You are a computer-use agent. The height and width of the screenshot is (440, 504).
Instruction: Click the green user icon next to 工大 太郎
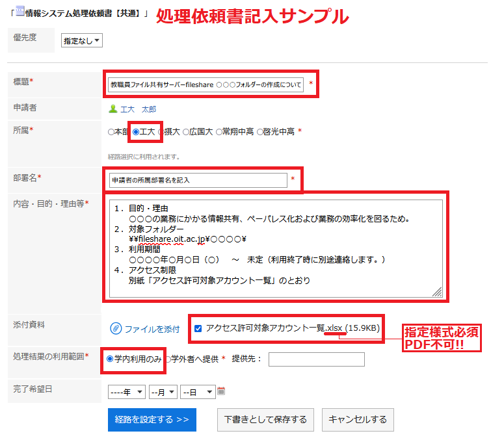pyautogui.click(x=113, y=109)
